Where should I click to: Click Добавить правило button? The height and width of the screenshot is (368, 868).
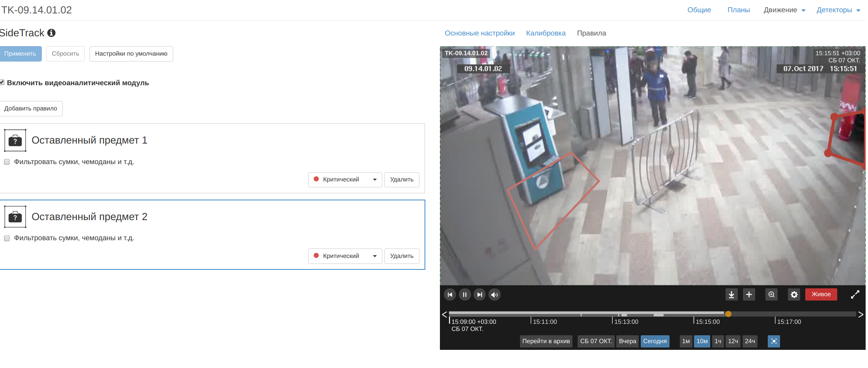pos(31,108)
